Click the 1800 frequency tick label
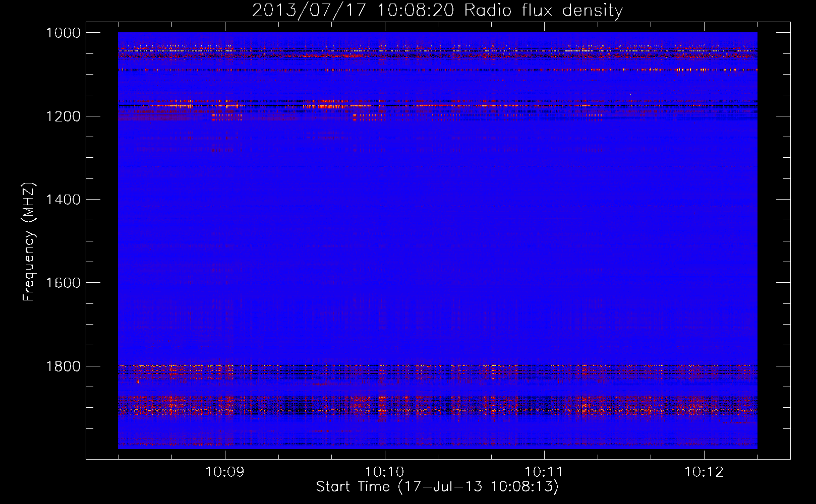This screenshot has width=816, height=504. (63, 366)
